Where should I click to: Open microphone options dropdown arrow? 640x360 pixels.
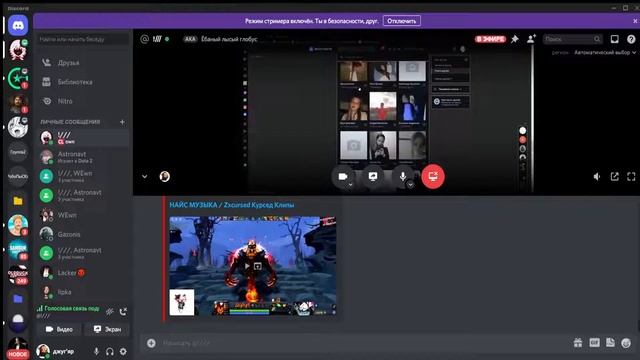[410, 184]
